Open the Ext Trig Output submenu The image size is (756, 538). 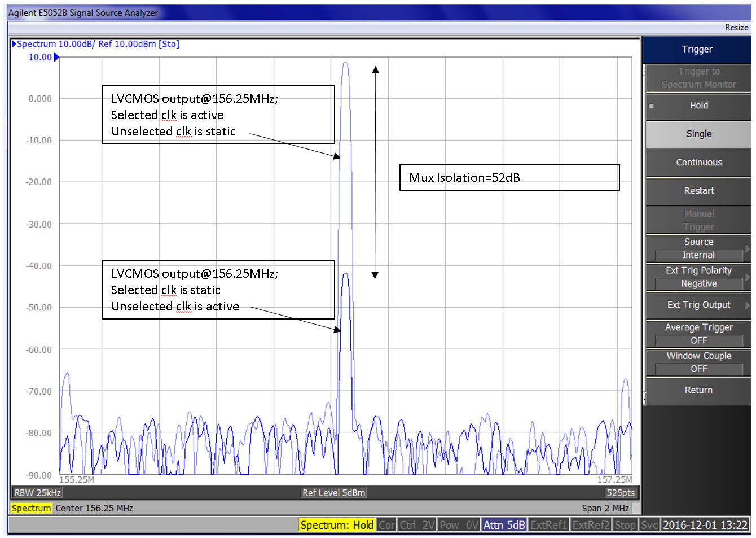tap(698, 305)
